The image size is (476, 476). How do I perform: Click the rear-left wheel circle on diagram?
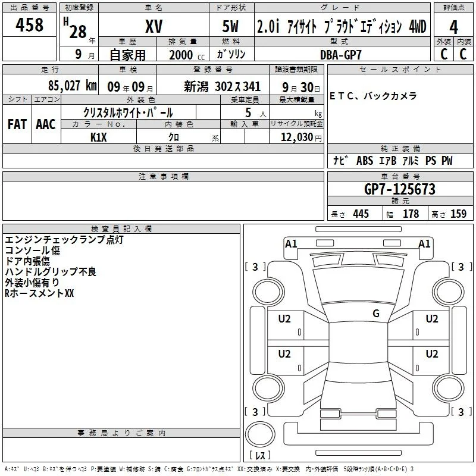[268, 388]
